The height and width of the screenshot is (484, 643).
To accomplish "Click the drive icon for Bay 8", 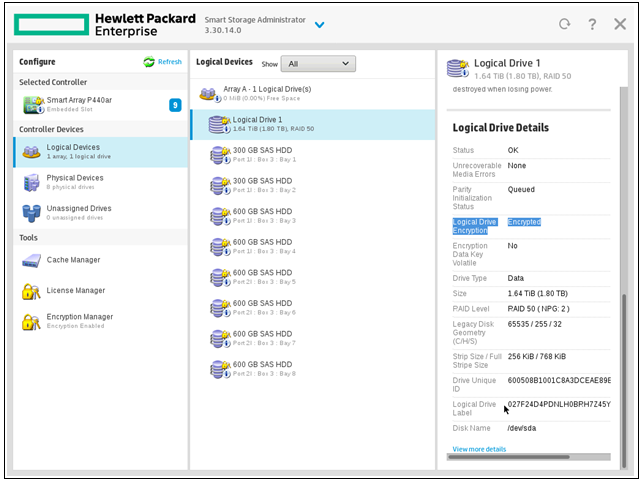I will 220,370.
